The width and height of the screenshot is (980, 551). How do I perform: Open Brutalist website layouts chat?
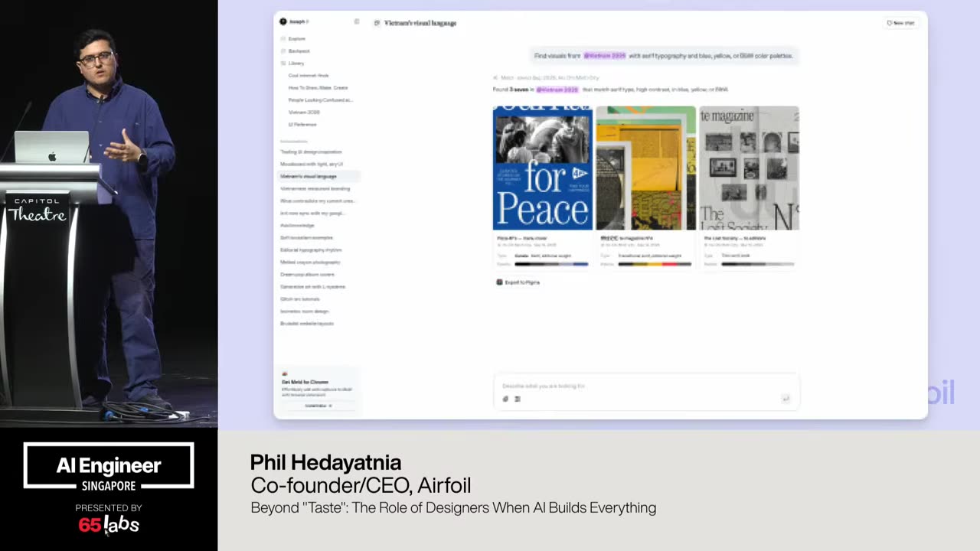point(306,323)
